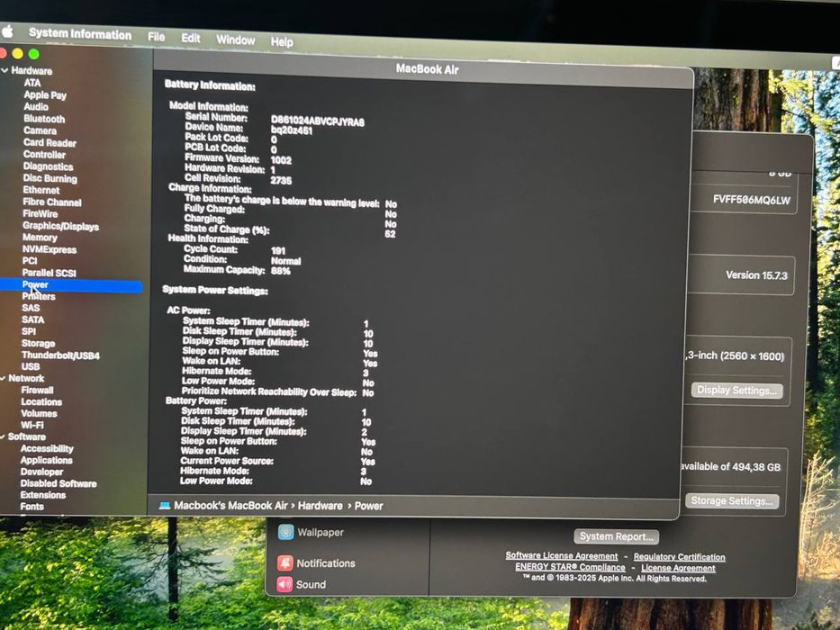Select ATA in the Hardware list
Viewport: 840px width, 630px height.
[x=32, y=83]
